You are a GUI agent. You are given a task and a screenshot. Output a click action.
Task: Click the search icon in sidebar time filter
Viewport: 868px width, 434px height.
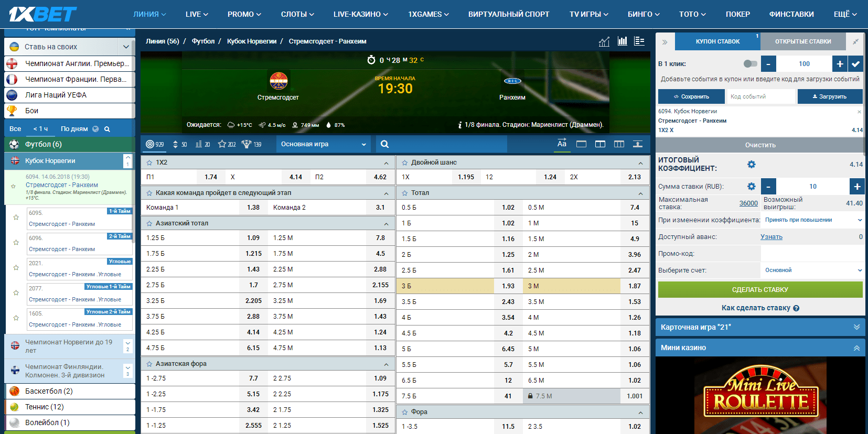107,129
